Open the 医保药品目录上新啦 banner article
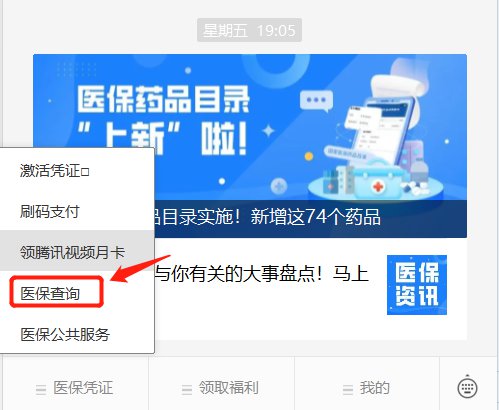The width and height of the screenshot is (499, 410). coord(250,146)
